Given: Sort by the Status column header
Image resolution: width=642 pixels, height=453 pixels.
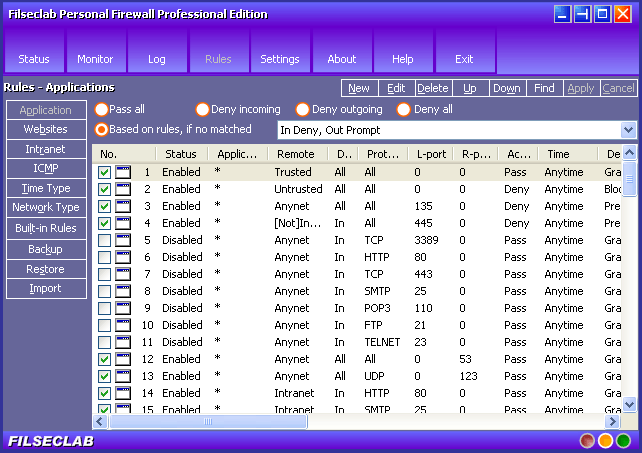Looking at the screenshot, I should pos(181,154).
